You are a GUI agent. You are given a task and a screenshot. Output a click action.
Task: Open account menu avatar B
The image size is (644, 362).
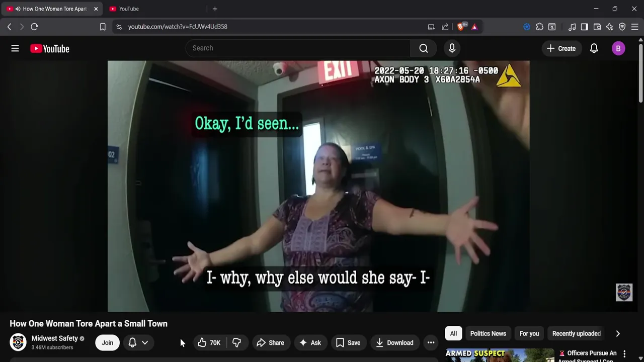coord(618,48)
